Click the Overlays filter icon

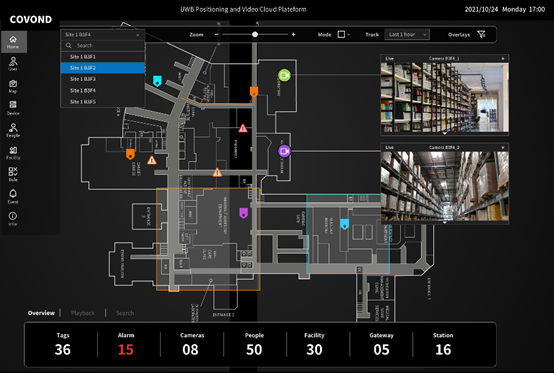point(481,34)
